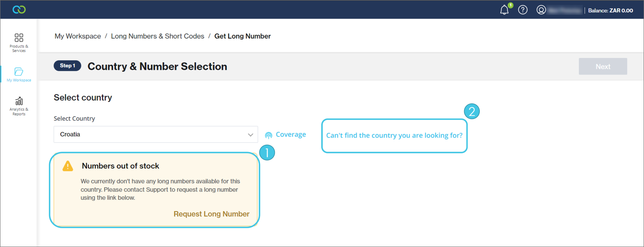Open the notifications bell icon
This screenshot has width=644, height=247.
tap(504, 10)
